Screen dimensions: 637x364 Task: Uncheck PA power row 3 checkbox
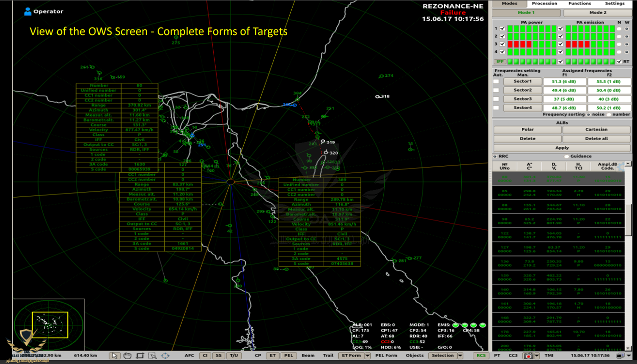502,44
